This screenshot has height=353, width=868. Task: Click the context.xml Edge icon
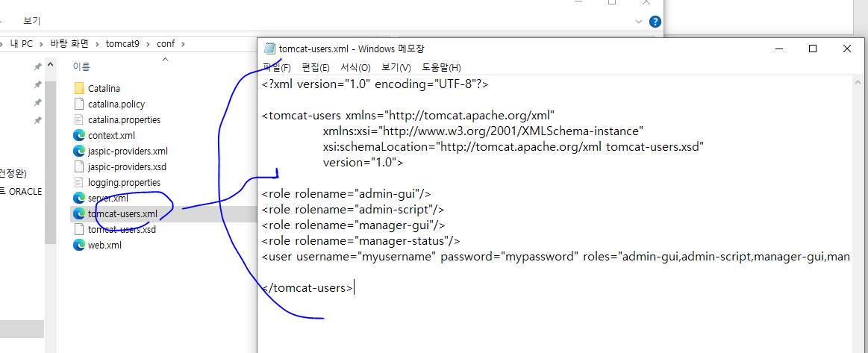pyautogui.click(x=78, y=135)
